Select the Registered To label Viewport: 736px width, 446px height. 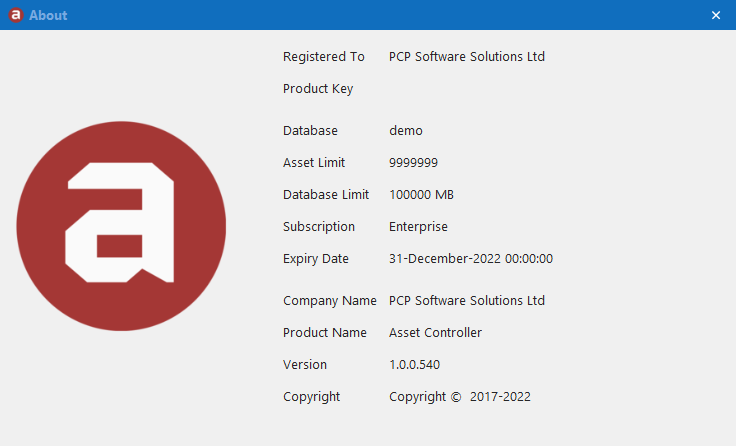coord(323,57)
